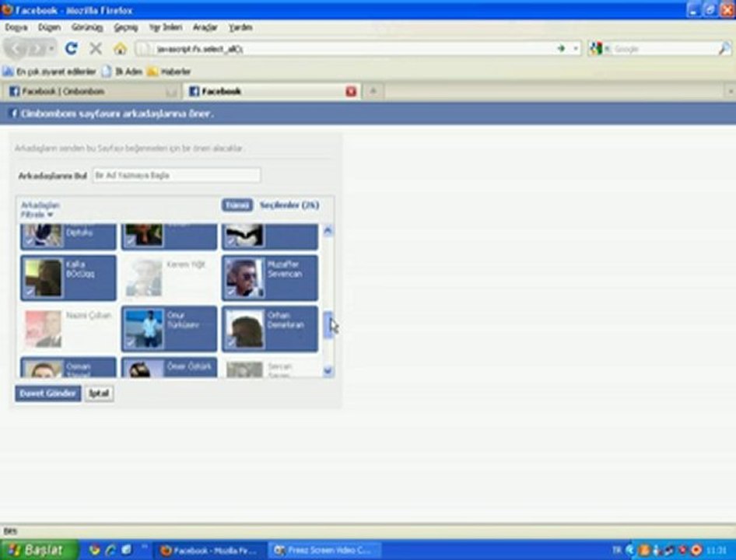736x560 pixels.
Task: Deselect Orhan Demirkıran friend card
Action: click(270, 328)
